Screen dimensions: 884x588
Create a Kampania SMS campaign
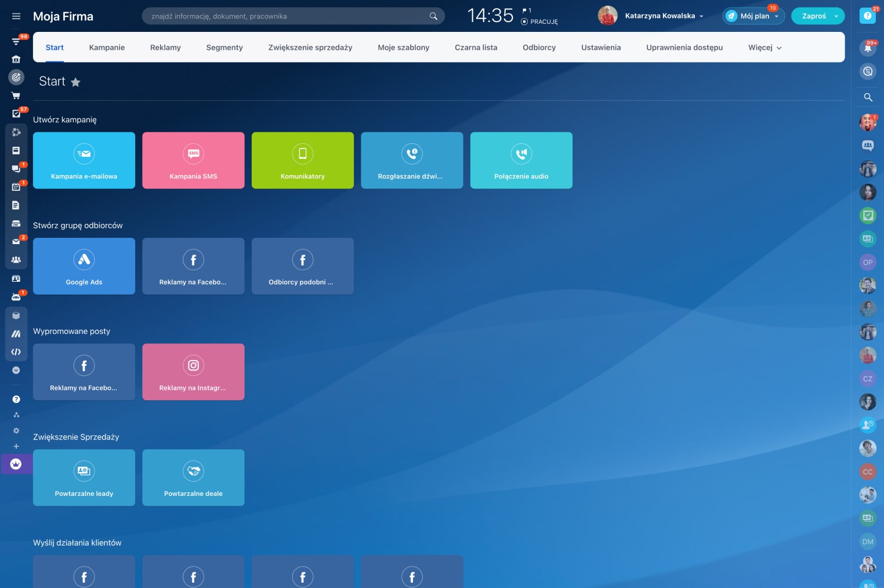[193, 161]
